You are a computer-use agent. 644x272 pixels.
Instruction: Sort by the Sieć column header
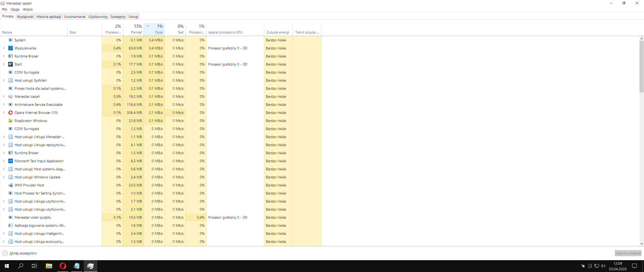pyautogui.click(x=175, y=30)
